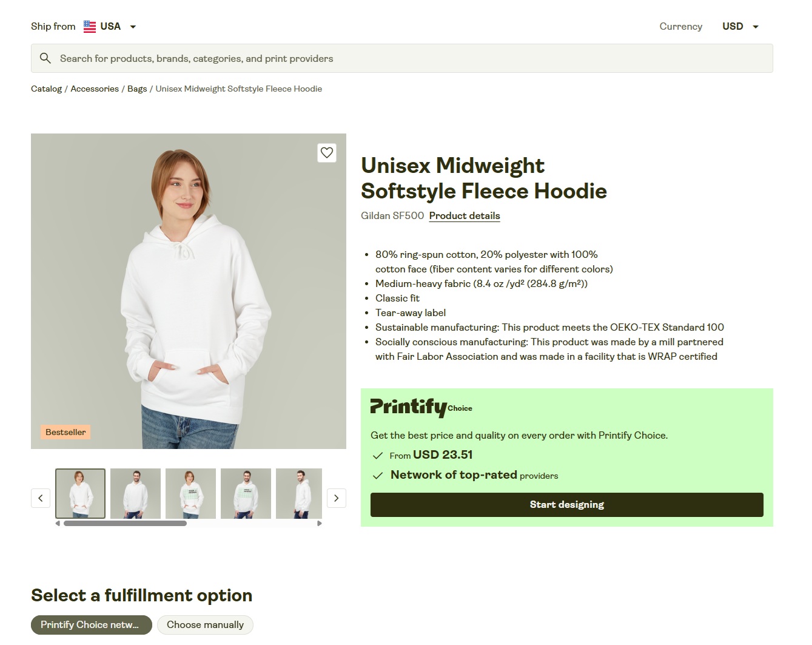Click the heart favorite icon on product image
This screenshot has height=645, width=812.
point(327,153)
